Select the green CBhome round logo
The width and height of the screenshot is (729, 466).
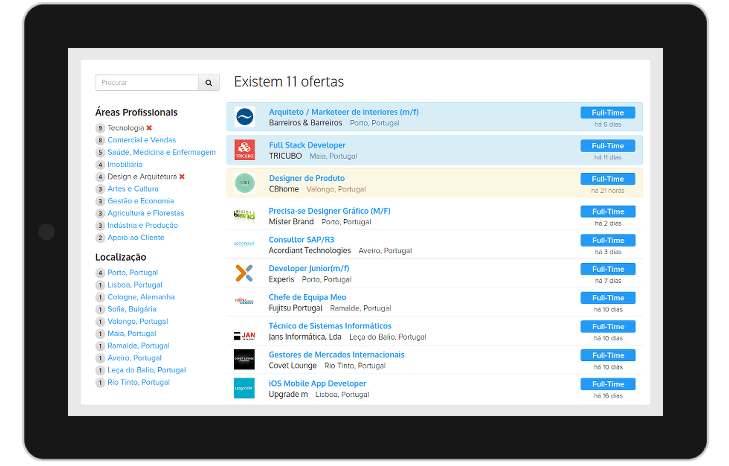click(x=245, y=183)
